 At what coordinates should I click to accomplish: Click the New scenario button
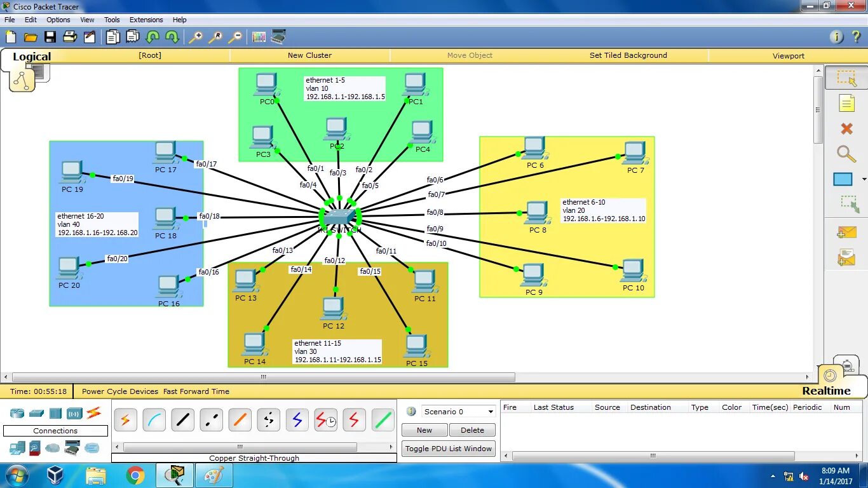click(424, 430)
